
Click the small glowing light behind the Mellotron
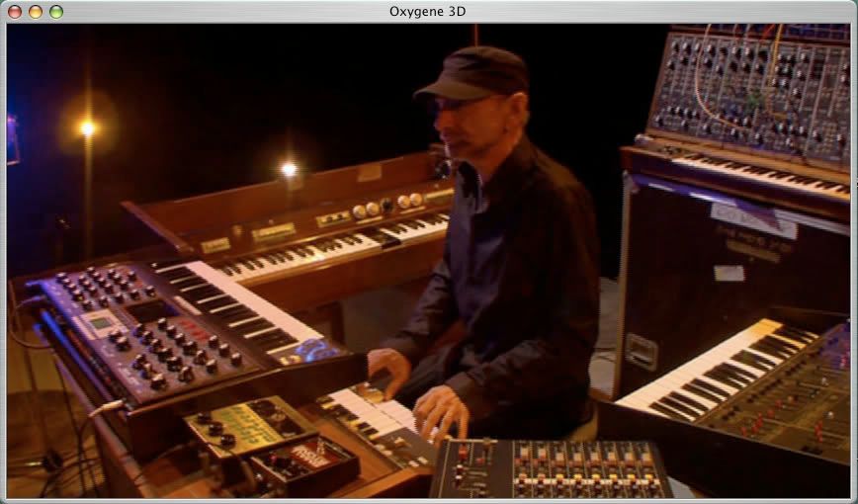tap(289, 169)
